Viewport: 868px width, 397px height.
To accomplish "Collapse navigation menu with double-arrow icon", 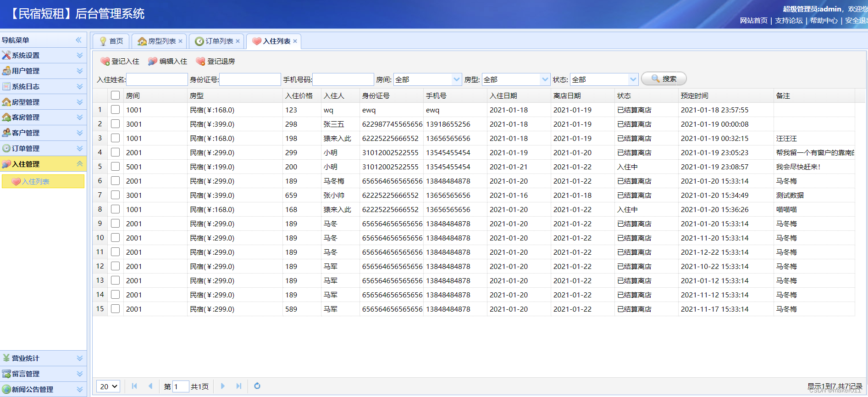I will pyautogui.click(x=79, y=40).
